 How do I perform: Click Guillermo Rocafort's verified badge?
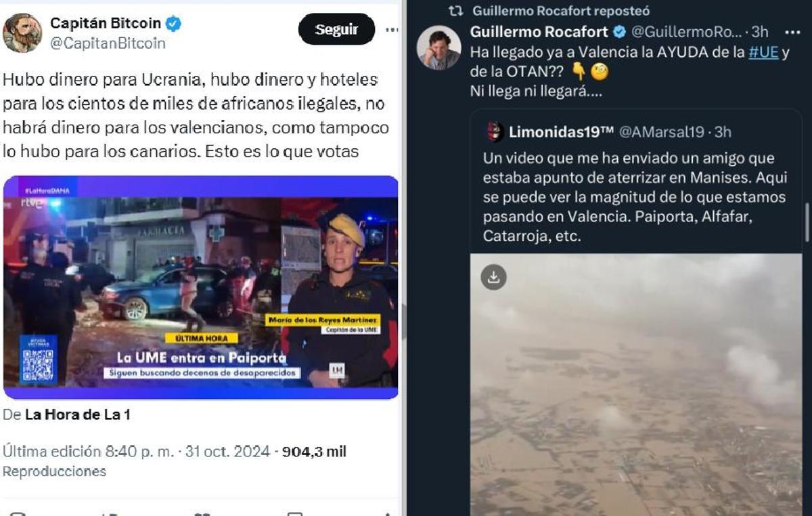[619, 32]
